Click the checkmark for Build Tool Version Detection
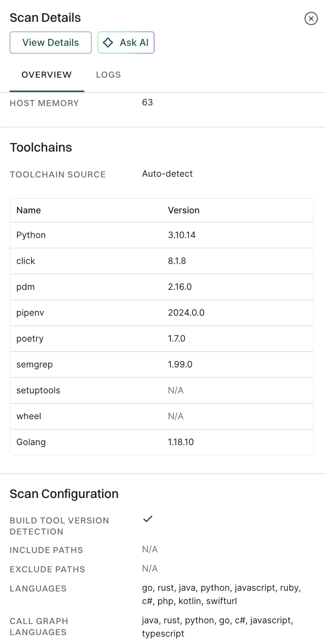Screen dimensions: 326x644 (x=147, y=519)
